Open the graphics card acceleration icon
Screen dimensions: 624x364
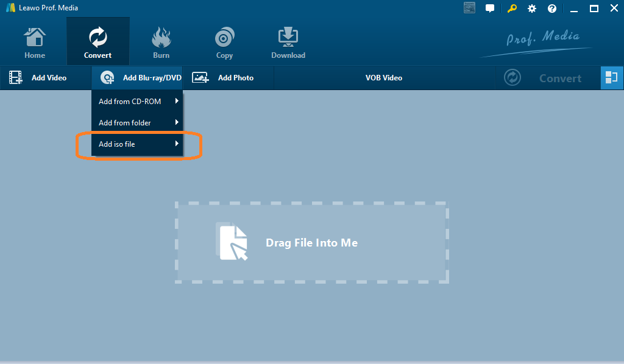point(470,8)
